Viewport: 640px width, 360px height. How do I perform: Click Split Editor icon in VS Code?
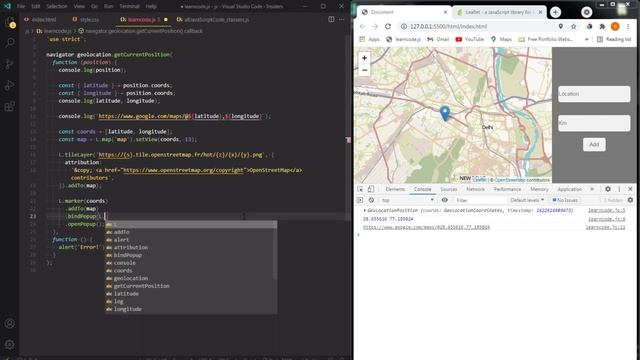click(x=331, y=19)
